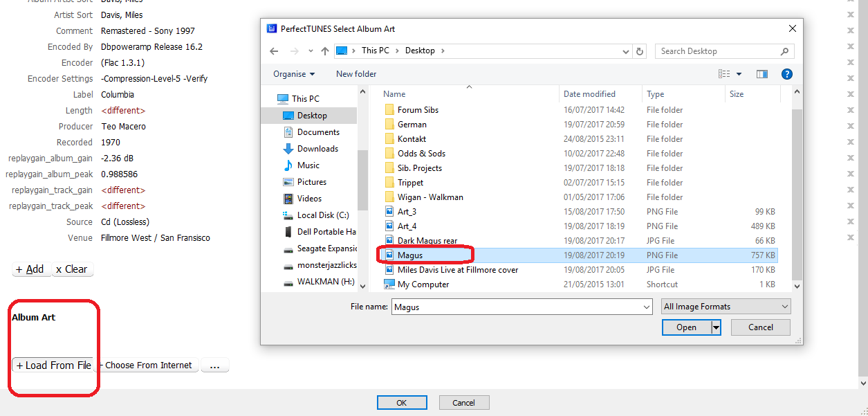Sort files by Date modified column
868x416 pixels.
point(589,94)
